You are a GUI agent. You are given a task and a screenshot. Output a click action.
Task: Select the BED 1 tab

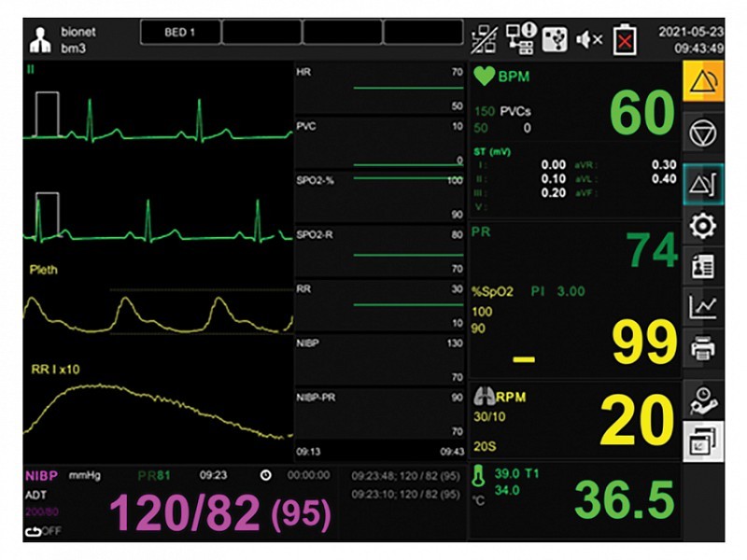[x=179, y=32]
